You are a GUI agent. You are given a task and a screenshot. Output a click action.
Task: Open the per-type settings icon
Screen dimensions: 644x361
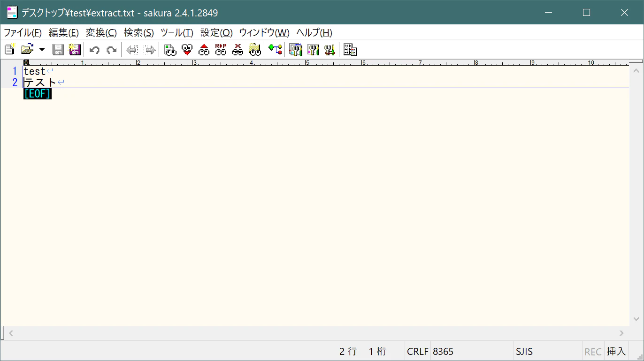pyautogui.click(x=313, y=50)
